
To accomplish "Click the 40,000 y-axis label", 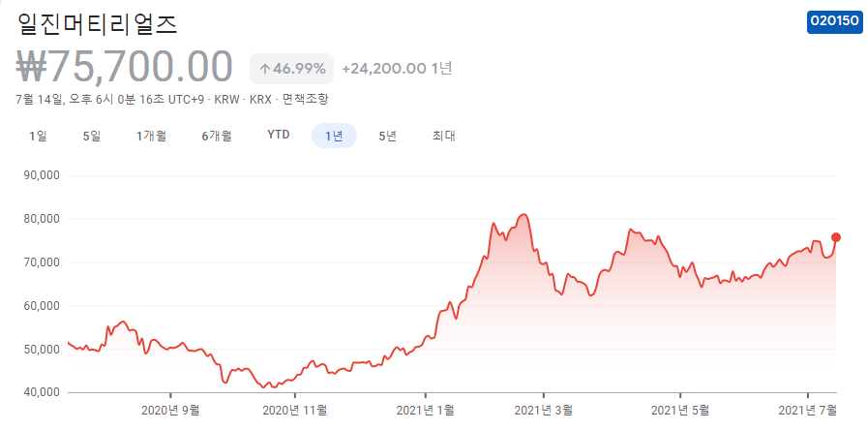I will point(42,392).
